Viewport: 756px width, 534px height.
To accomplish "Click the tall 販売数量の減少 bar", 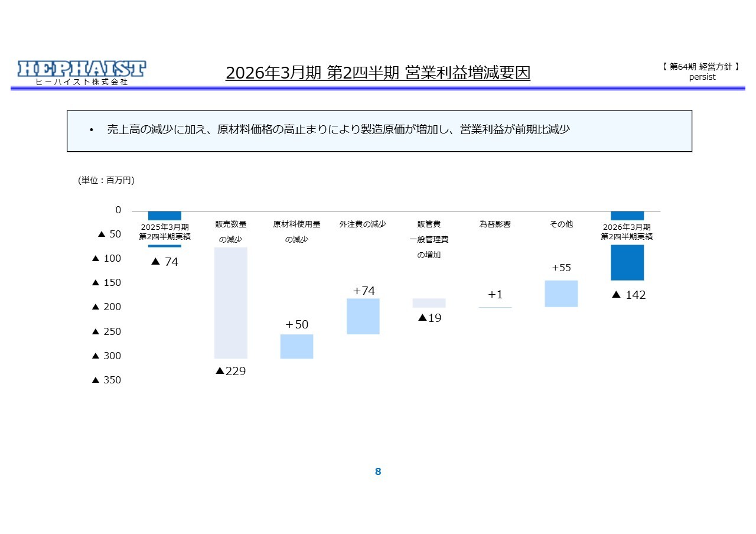I will click(x=230, y=302).
